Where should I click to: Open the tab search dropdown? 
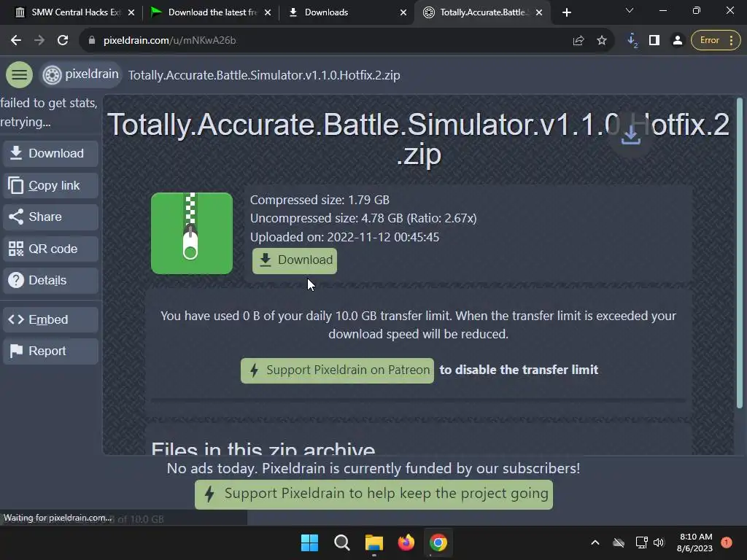tap(630, 10)
